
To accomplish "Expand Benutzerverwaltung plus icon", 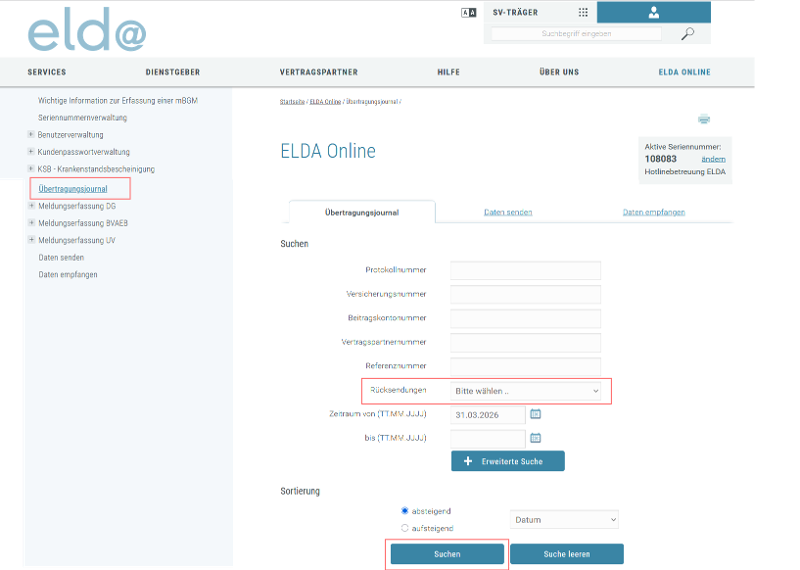I will (x=31, y=134).
